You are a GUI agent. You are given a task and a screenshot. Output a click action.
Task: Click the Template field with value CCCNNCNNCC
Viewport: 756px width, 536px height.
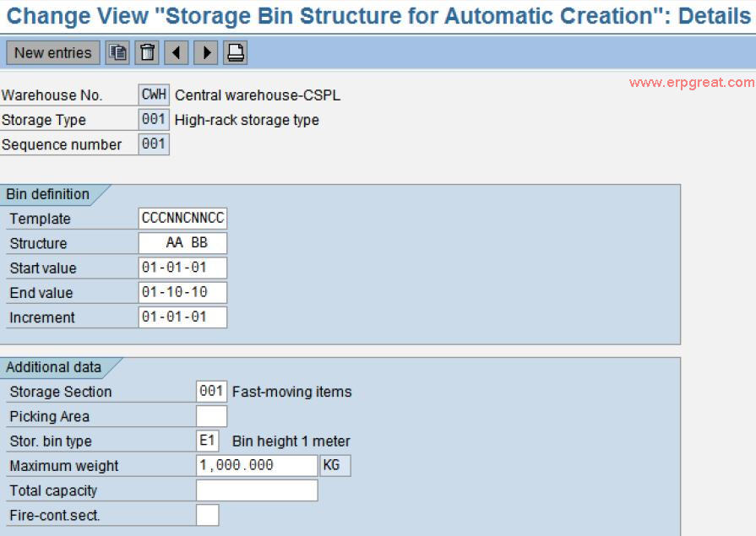[x=182, y=219]
